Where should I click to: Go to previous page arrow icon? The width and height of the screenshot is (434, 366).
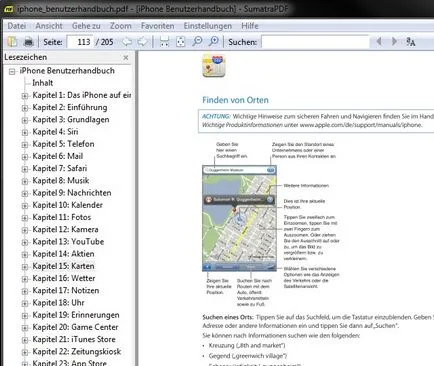coord(127,42)
